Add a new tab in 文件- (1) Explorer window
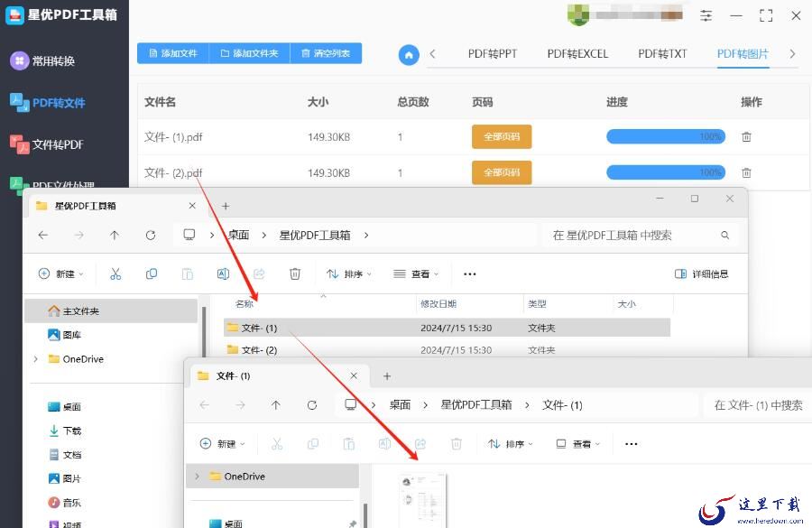The width and height of the screenshot is (812, 528). click(x=387, y=376)
